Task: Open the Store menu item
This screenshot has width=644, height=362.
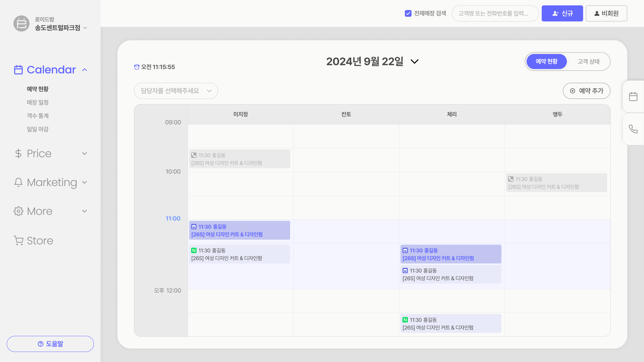Action: (x=34, y=240)
